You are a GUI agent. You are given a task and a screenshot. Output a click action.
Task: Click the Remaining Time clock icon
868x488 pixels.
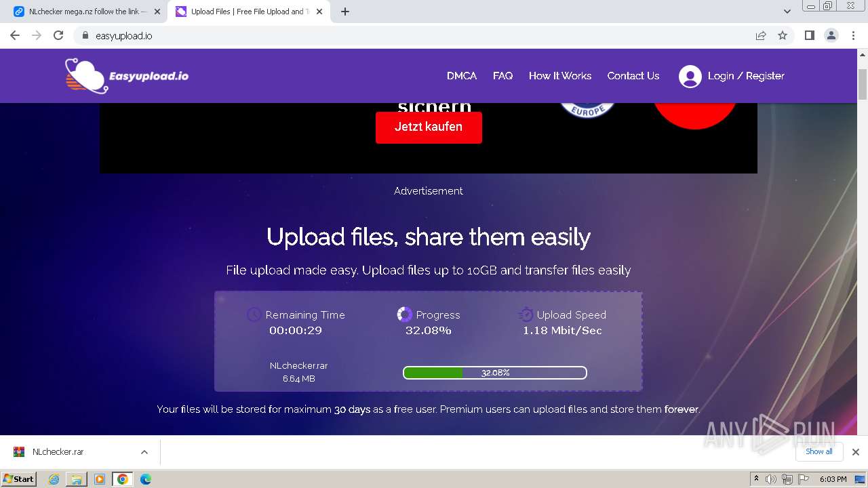[254, 314]
